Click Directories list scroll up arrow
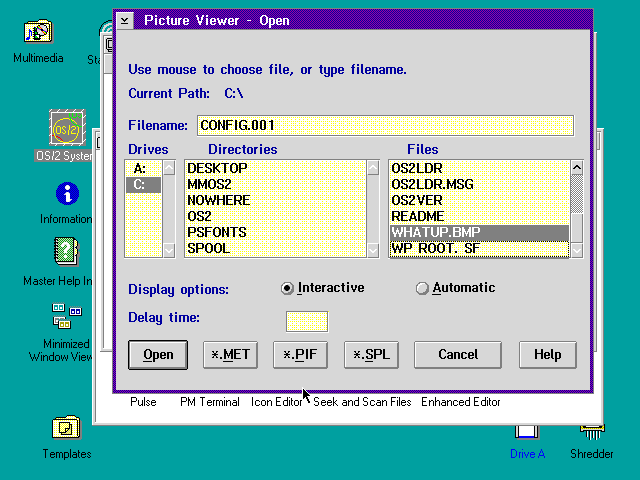 pos(373,168)
